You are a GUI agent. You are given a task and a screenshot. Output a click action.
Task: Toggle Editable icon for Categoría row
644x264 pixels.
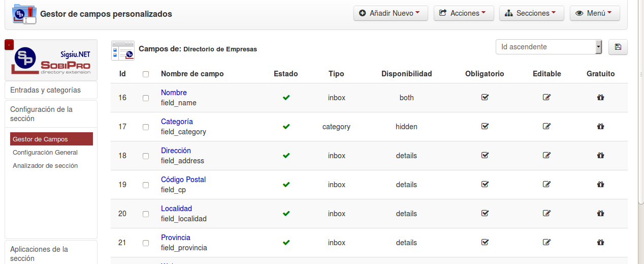[x=546, y=126]
